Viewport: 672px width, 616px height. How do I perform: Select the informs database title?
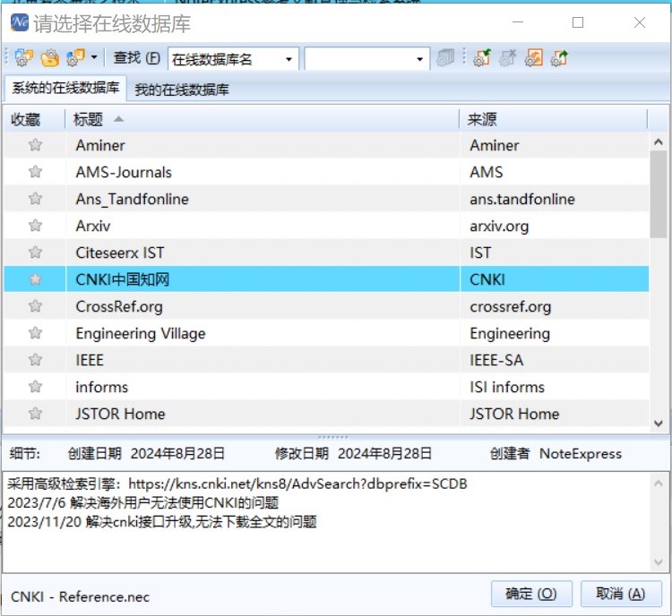(102, 387)
